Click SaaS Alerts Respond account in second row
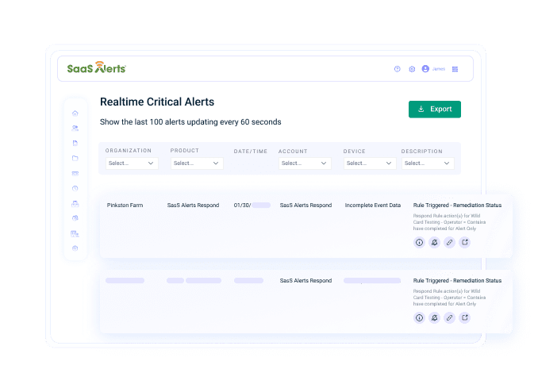 pos(306,280)
